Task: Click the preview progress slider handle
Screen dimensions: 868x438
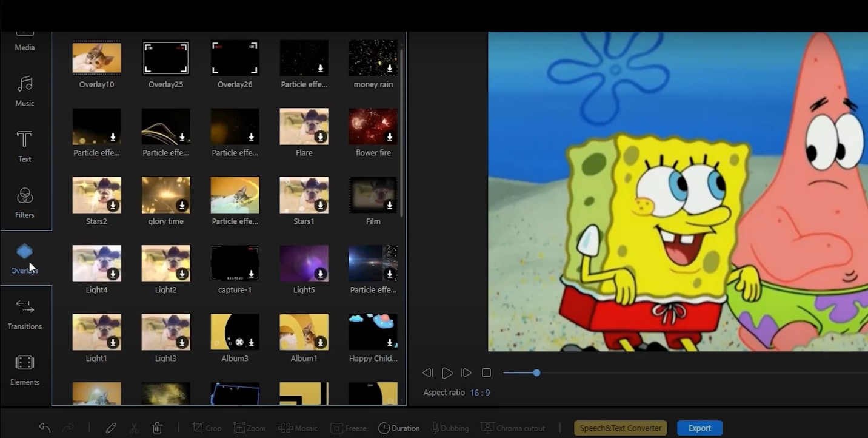Action: (x=536, y=372)
